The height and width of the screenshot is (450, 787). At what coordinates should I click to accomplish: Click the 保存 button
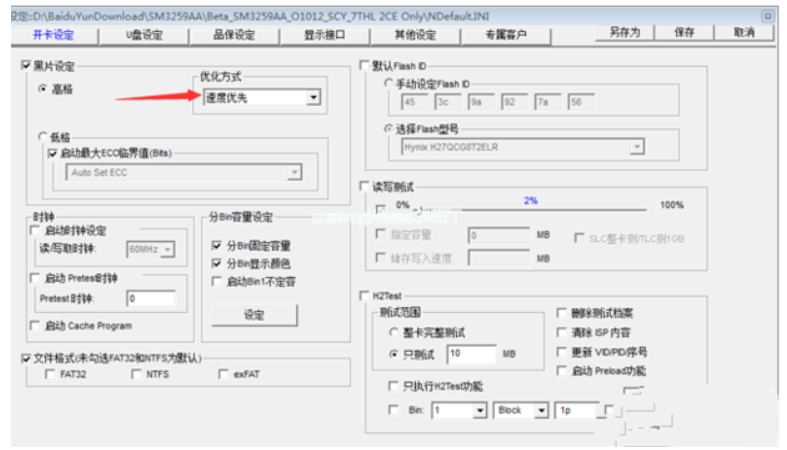(685, 33)
